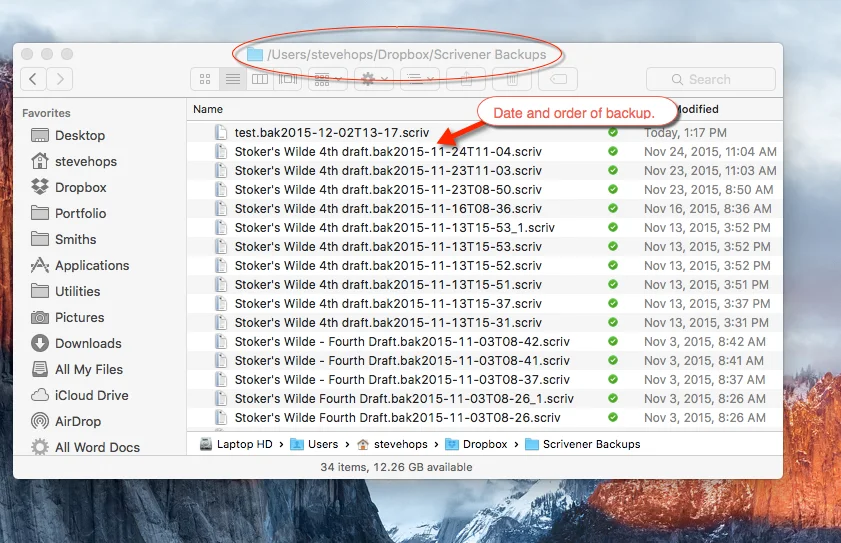Switch to list view
The width and height of the screenshot is (841, 543).
click(x=233, y=79)
